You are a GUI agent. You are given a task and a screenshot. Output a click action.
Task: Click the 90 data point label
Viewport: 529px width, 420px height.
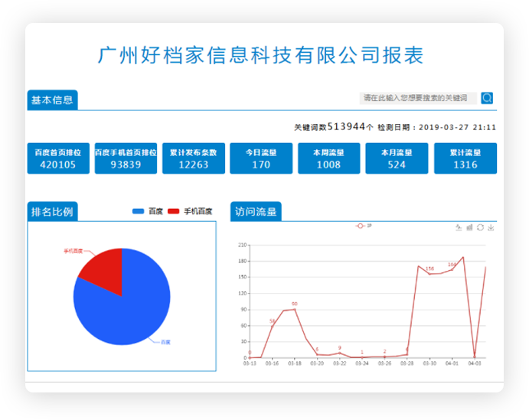pos(295,304)
